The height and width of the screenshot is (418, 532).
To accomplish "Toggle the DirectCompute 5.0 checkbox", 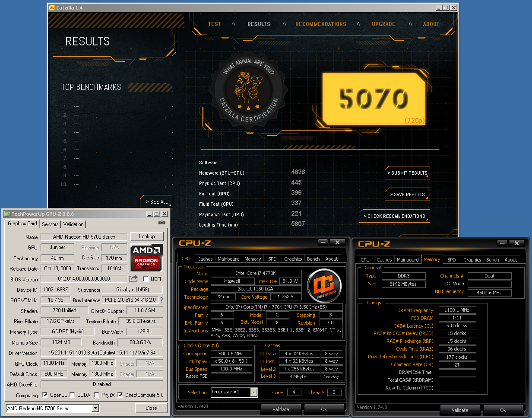I will coord(120,395).
